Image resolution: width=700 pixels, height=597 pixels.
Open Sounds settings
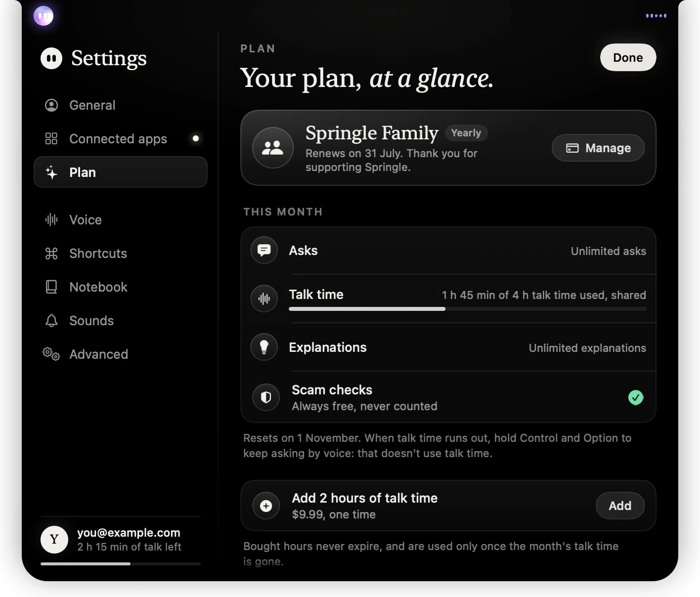121,321
